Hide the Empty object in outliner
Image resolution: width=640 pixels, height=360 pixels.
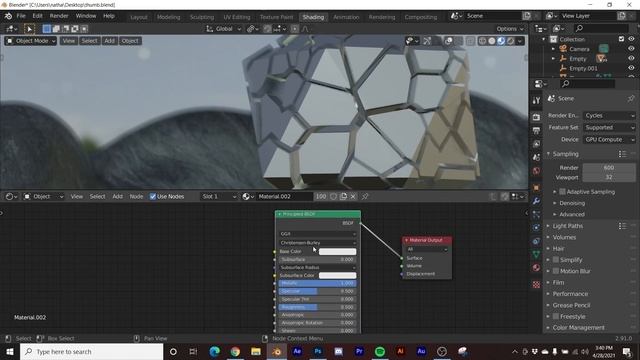[x=631, y=59]
